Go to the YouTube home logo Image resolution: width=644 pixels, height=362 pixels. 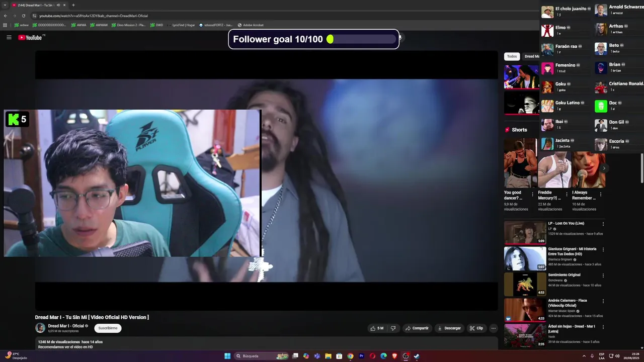click(31, 37)
